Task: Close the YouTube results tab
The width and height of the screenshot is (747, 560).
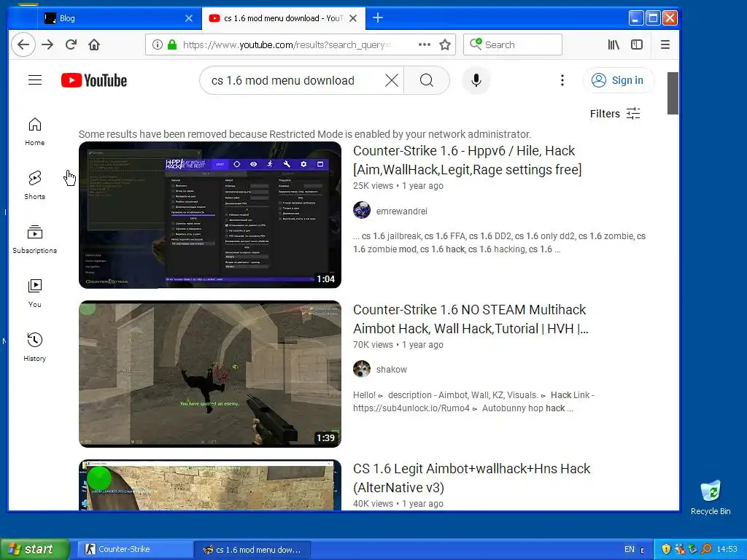Action: (353, 18)
